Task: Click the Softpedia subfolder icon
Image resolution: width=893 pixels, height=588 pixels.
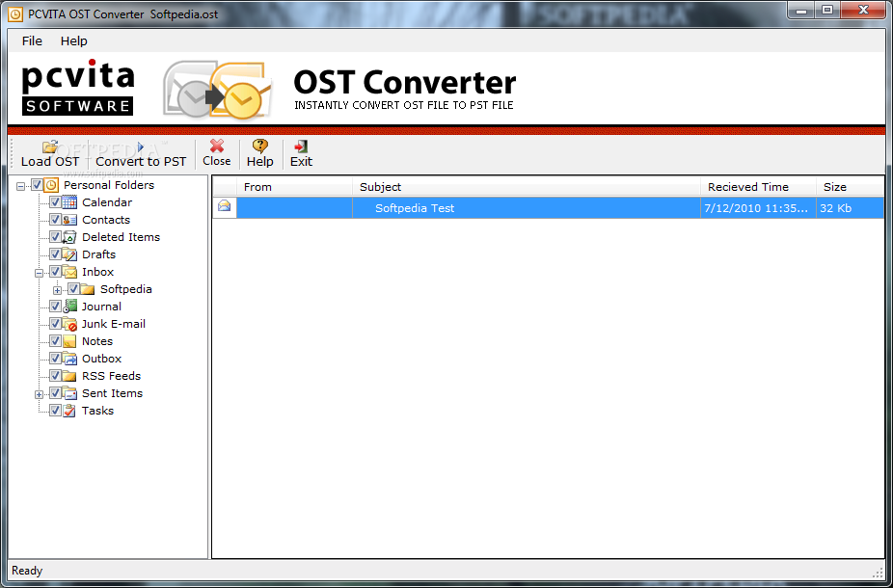Action: [x=88, y=289]
